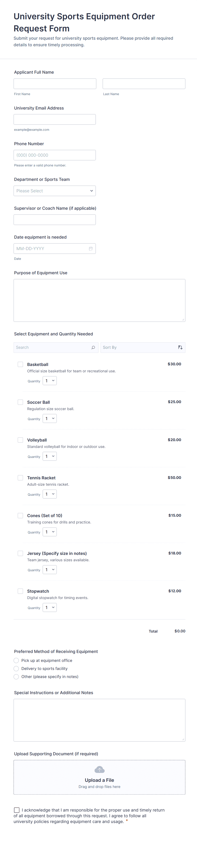Expand the Stopwatch quantity selector

[x=50, y=607]
